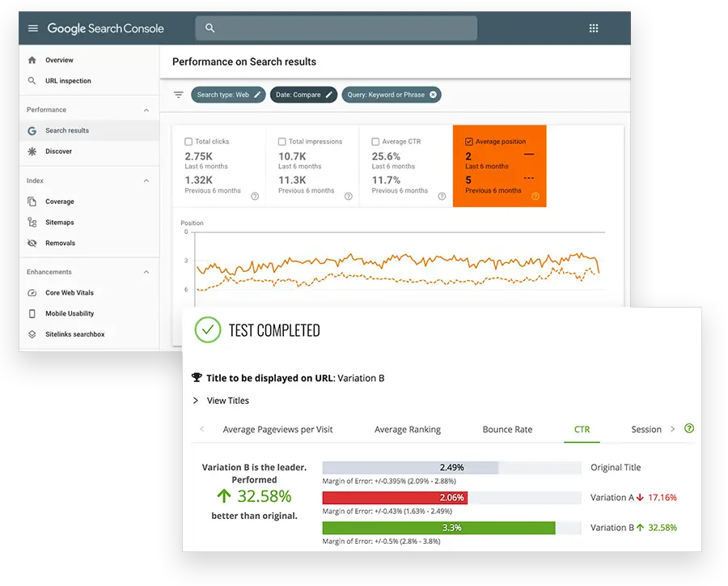The height and width of the screenshot is (586, 728).
Task: Open Search results in sidebar
Action: click(89, 130)
